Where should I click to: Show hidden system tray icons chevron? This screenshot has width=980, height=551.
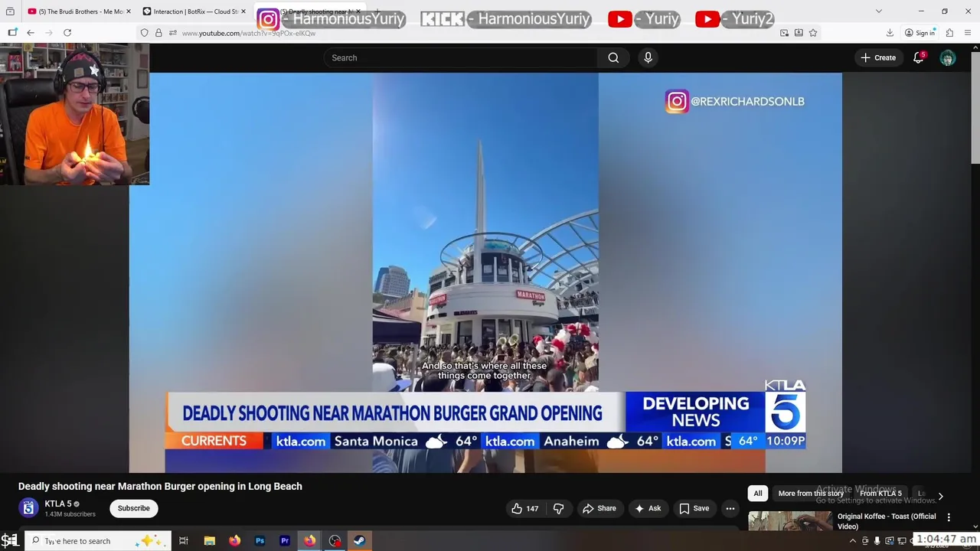853,541
